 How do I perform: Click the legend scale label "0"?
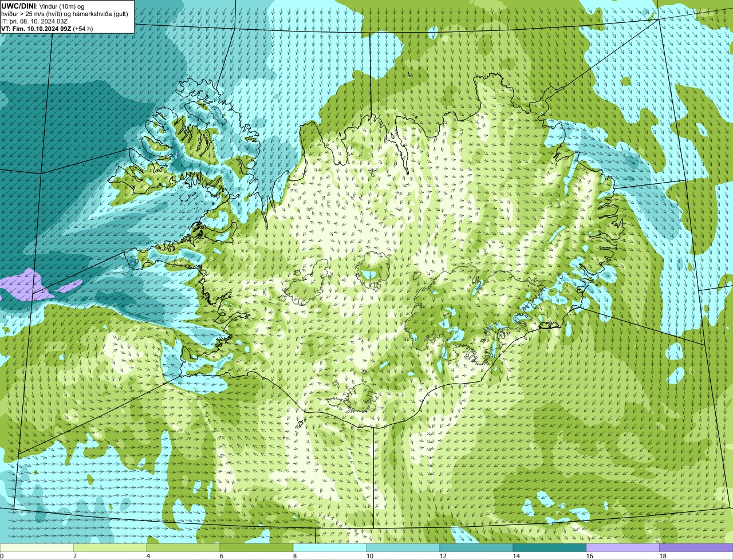pyautogui.click(x=2, y=556)
